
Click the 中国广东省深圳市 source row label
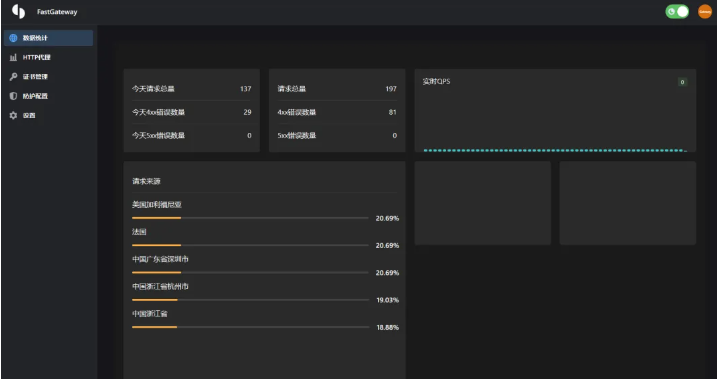pyautogui.click(x=160, y=259)
